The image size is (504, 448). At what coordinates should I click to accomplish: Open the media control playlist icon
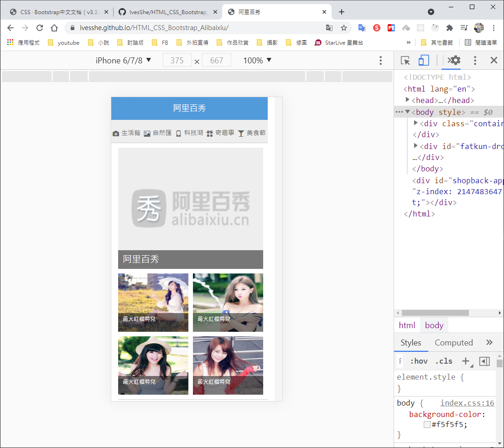(464, 28)
